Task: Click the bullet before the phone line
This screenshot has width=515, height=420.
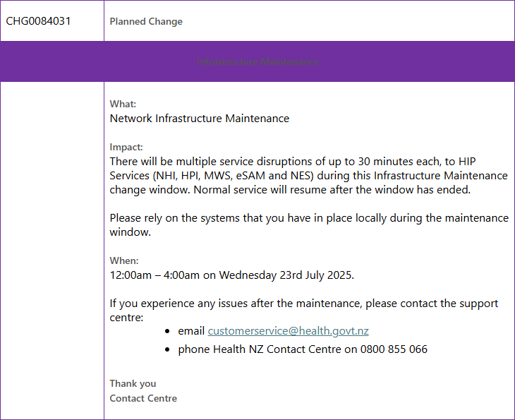Action: (x=167, y=349)
